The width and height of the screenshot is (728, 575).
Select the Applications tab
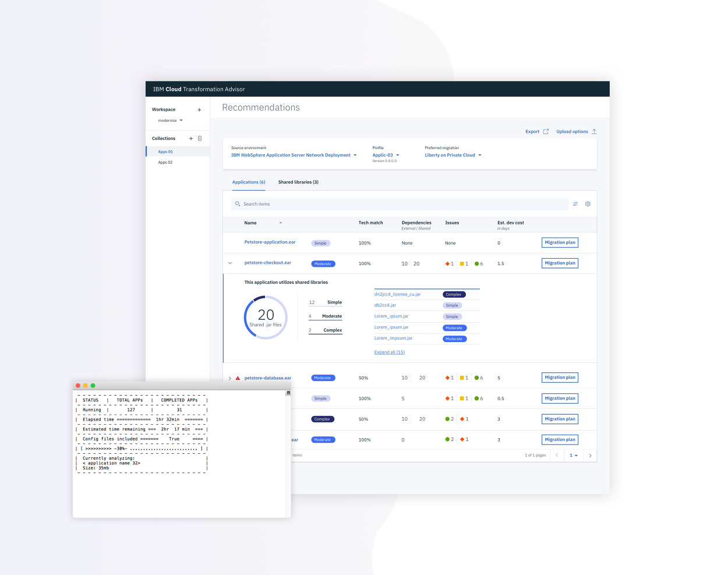click(249, 182)
